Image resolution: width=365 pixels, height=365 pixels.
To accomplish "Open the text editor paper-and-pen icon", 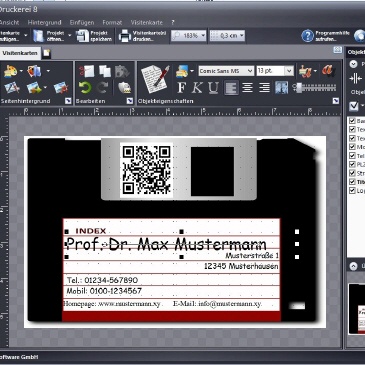I will (155, 79).
